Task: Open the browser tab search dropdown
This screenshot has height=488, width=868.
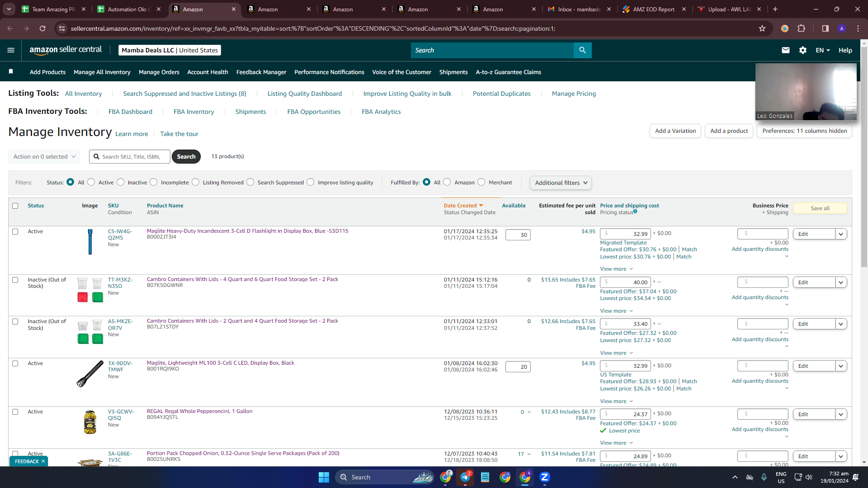Action: (9, 9)
